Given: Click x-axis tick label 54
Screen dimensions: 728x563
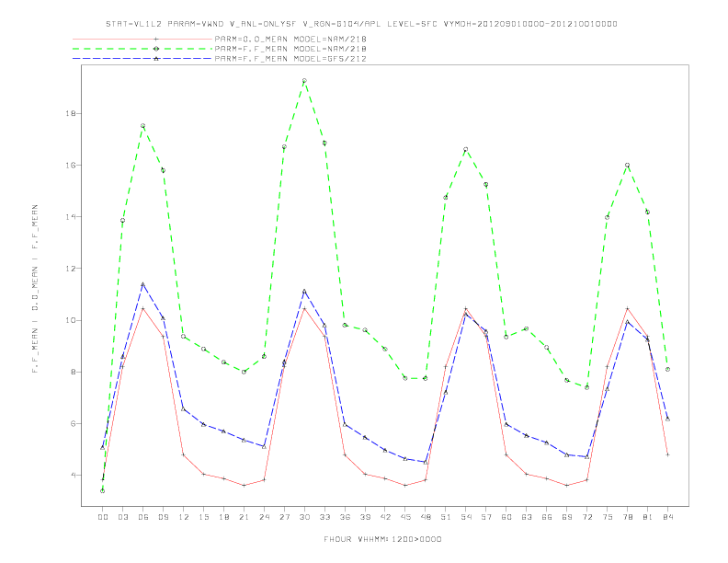Looking at the screenshot, I should [466, 517].
